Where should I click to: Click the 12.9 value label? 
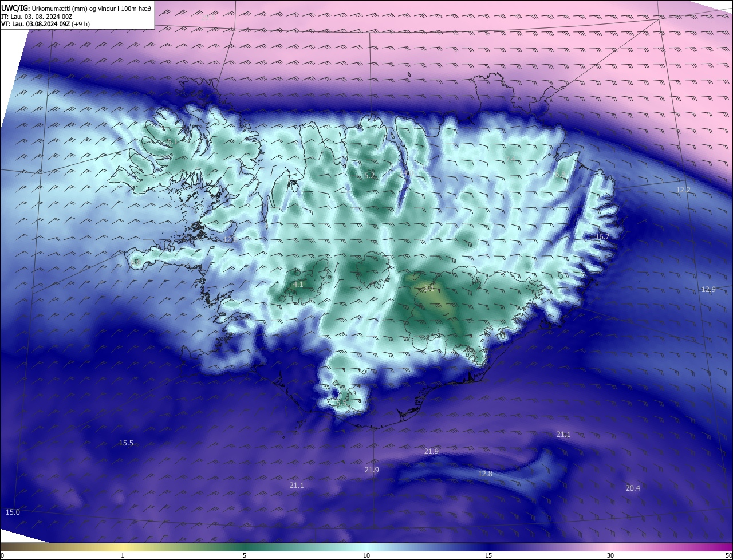coord(708,290)
